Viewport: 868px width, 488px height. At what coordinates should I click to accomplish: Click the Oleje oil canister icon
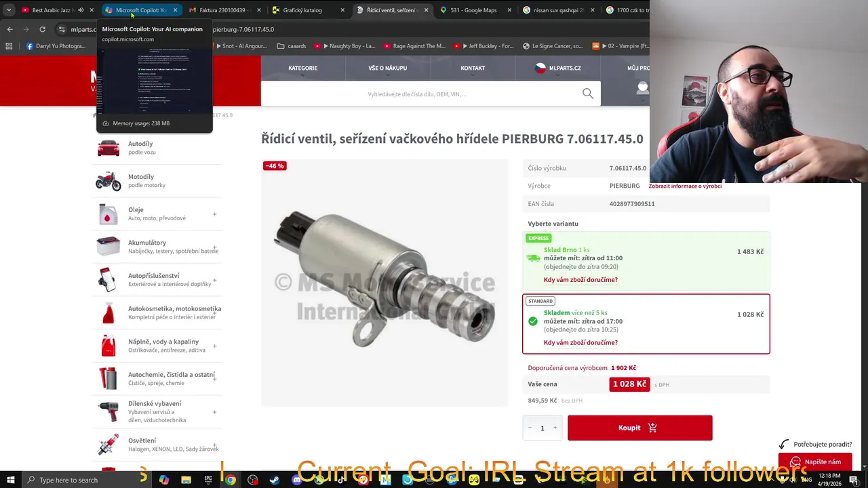click(x=108, y=213)
